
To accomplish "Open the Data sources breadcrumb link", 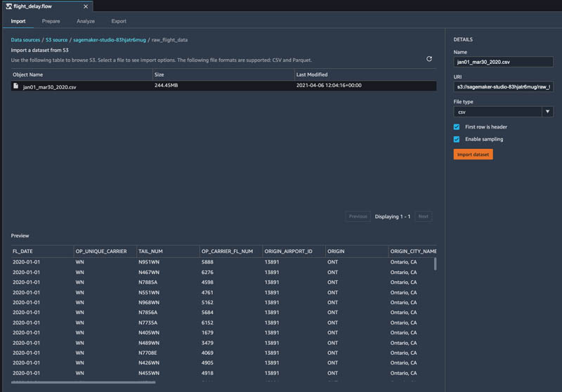I will [25, 40].
